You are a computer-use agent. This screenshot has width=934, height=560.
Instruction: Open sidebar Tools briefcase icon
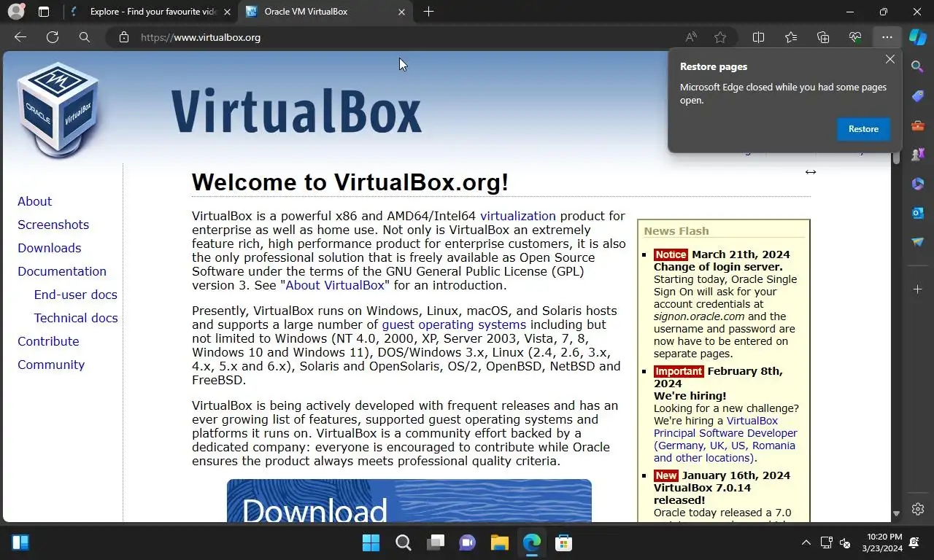918,125
